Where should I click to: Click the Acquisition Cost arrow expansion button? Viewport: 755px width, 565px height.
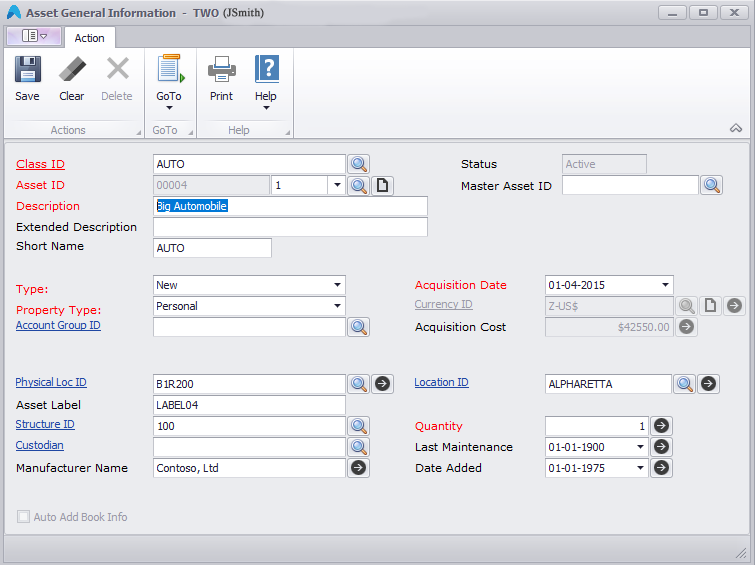pos(687,327)
